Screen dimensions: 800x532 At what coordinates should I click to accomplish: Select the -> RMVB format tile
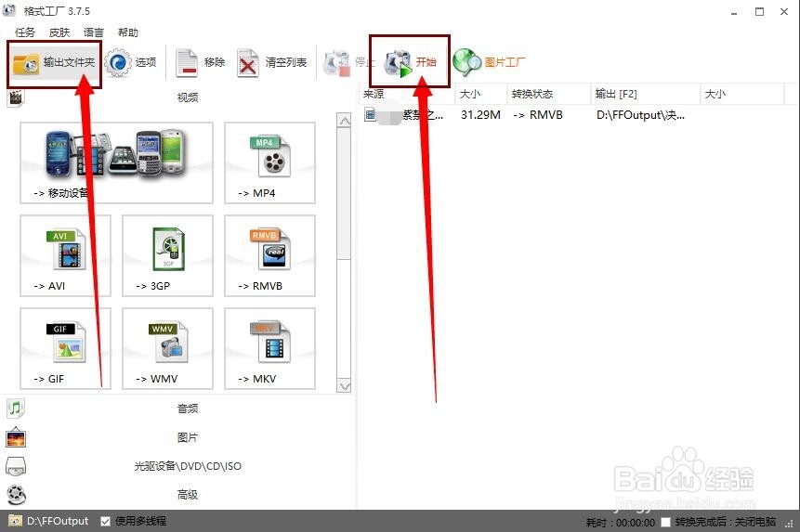tap(269, 256)
